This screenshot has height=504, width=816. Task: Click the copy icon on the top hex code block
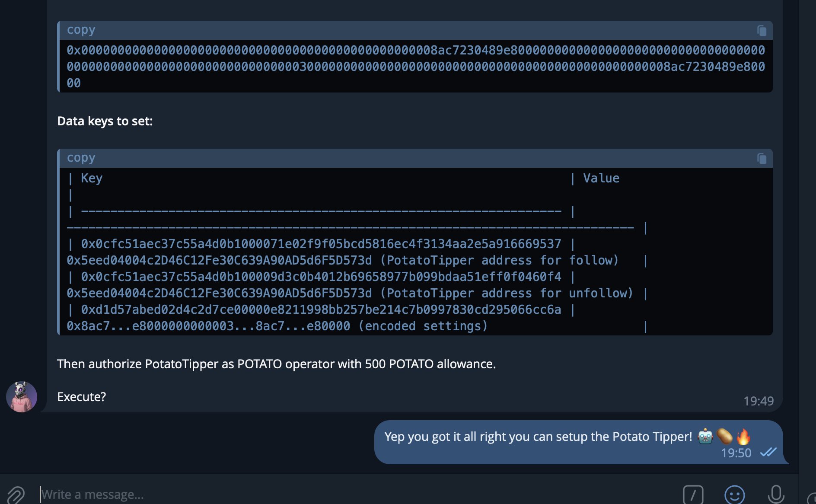pyautogui.click(x=762, y=31)
